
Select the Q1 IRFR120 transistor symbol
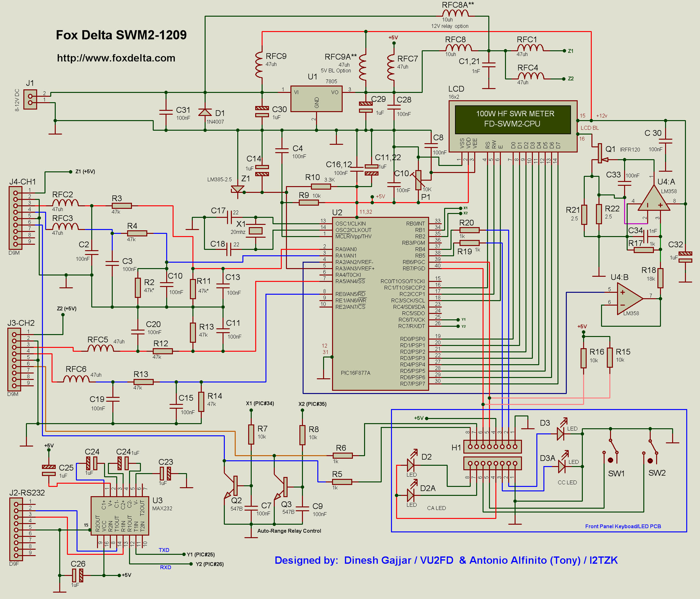(x=600, y=153)
